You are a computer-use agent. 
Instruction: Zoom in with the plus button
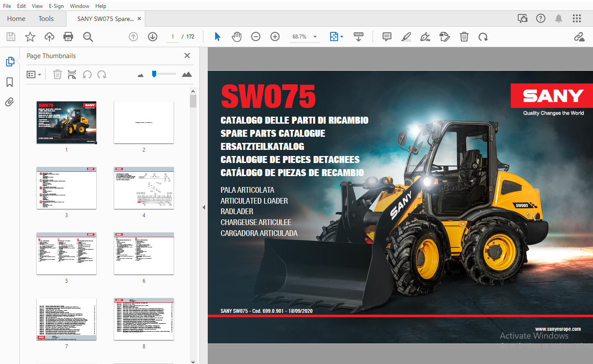coord(275,37)
